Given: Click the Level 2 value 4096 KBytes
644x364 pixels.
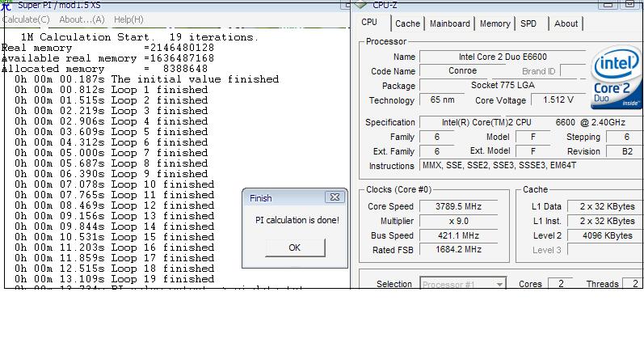Looking at the screenshot, I should [605, 235].
